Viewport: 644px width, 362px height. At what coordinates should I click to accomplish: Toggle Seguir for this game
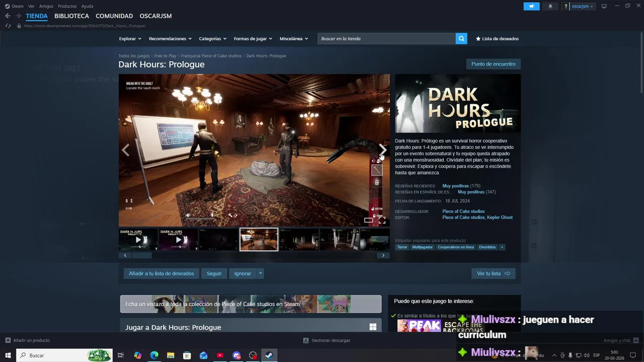[x=214, y=274]
